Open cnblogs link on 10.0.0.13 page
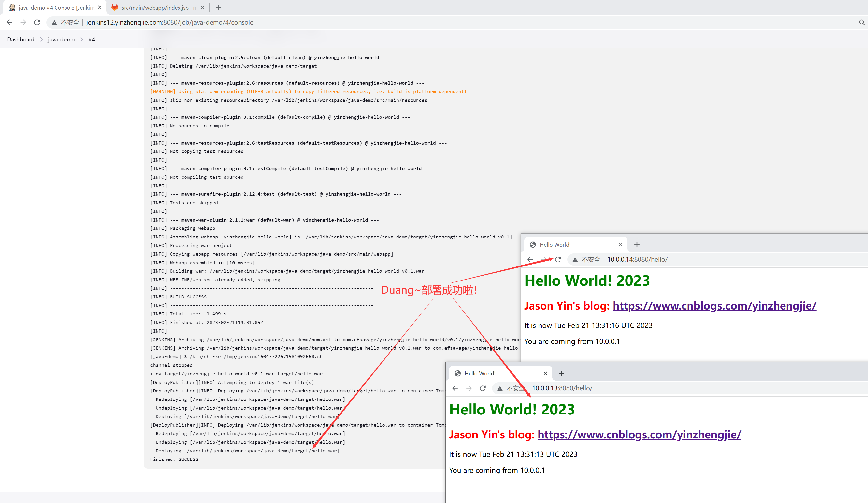The image size is (868, 503). [x=639, y=434]
